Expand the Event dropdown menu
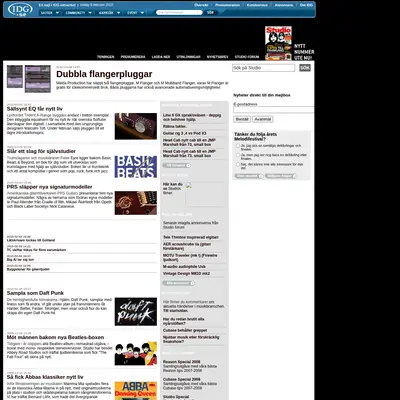Viewport: 400px width, 400px height. click(x=135, y=13)
